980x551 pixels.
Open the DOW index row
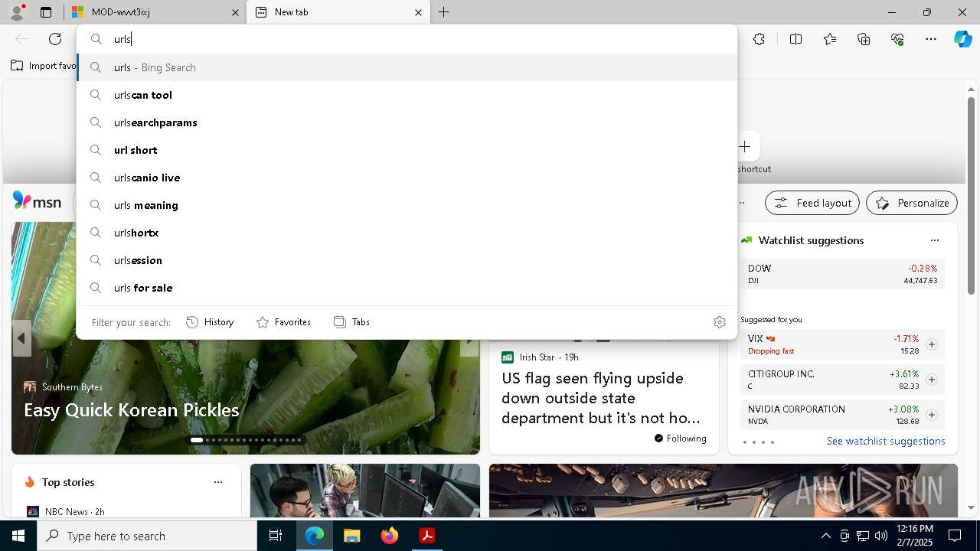point(842,274)
